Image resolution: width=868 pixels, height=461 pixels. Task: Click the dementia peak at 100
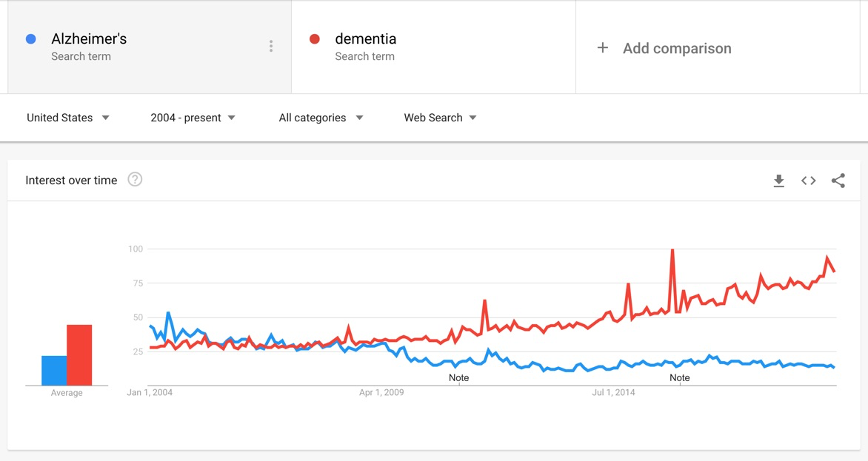[672, 250]
